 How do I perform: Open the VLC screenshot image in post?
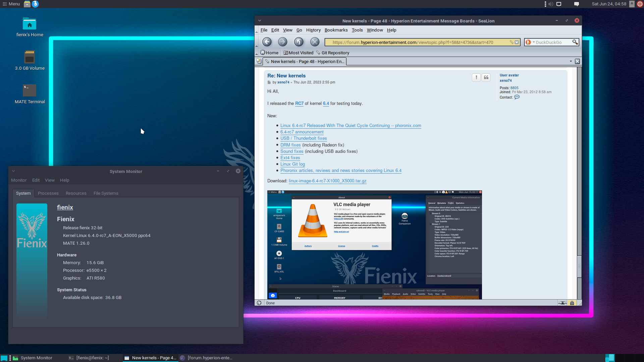[x=374, y=245]
